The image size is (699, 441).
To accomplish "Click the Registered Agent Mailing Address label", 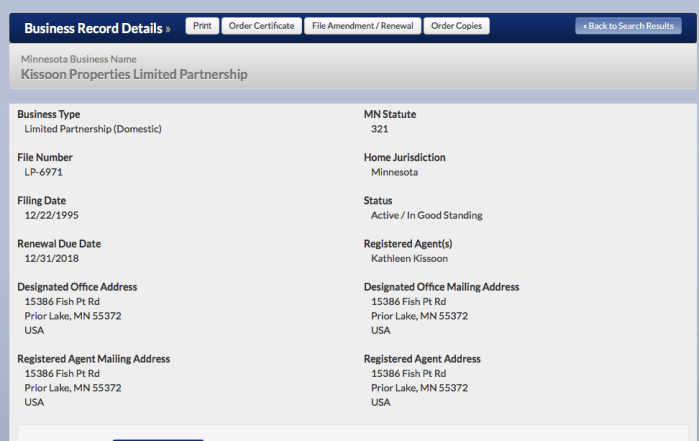I will click(x=93, y=359).
